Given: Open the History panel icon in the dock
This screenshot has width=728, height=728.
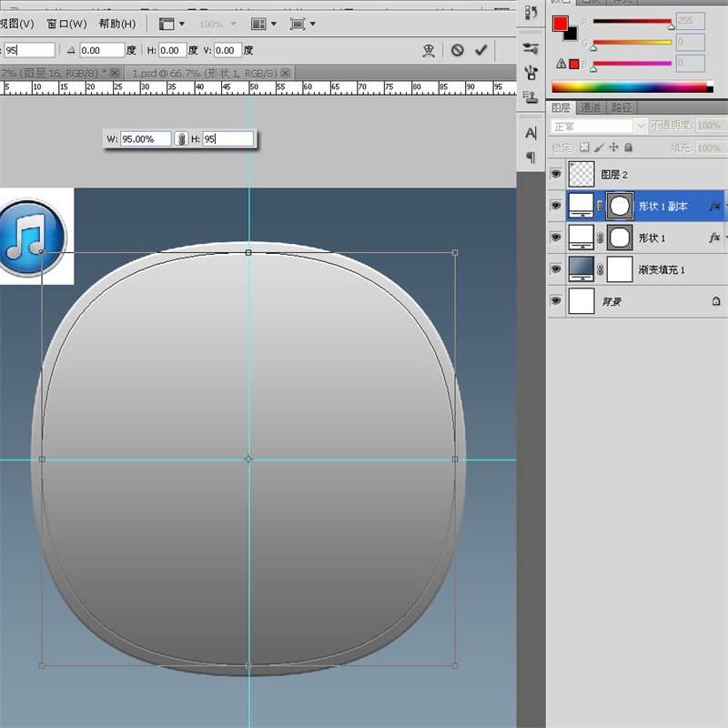Looking at the screenshot, I should (x=531, y=12).
